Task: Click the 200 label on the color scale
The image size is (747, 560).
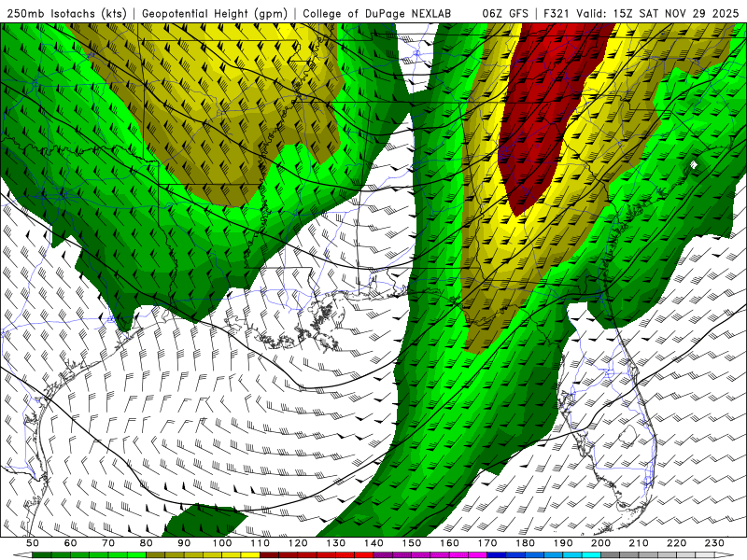Action: click(601, 543)
